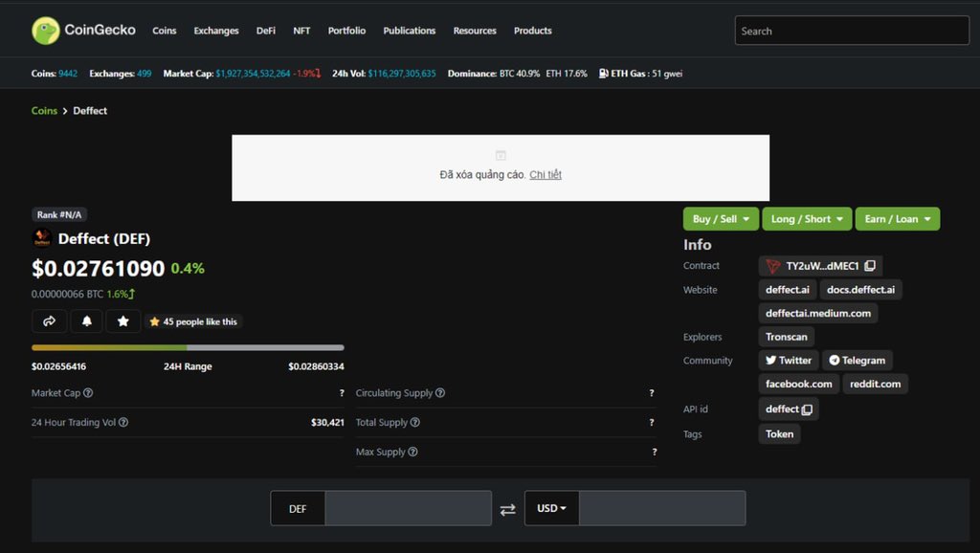Open the Products menu

pyautogui.click(x=532, y=31)
